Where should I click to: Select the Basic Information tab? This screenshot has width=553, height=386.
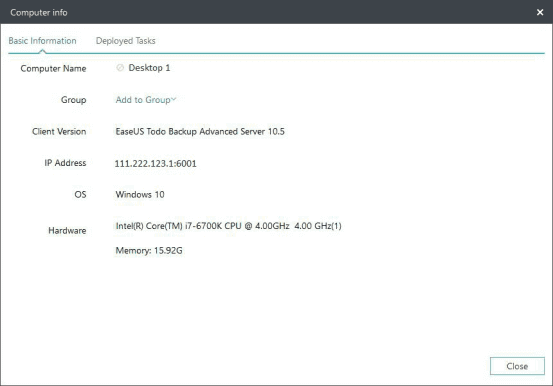tap(42, 41)
